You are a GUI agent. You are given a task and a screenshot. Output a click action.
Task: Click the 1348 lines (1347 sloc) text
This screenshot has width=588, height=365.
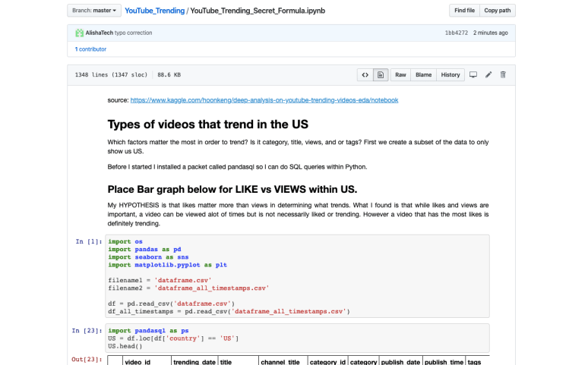[x=111, y=75]
